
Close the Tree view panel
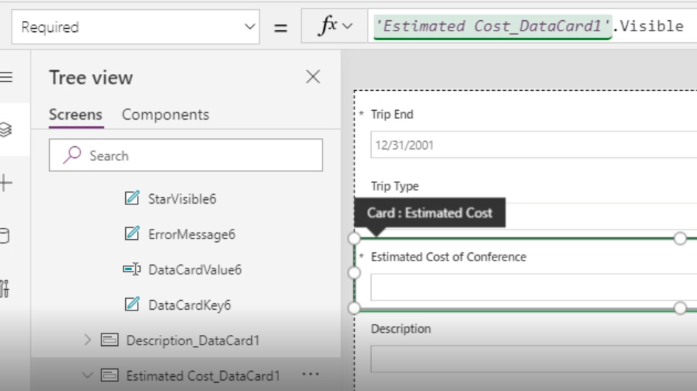(313, 77)
